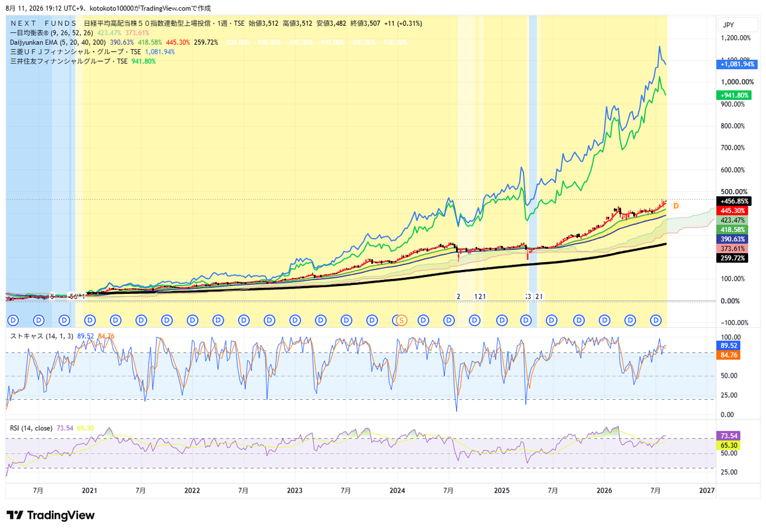
Task: Open the dividend marker directly above the 2022 label
Action: [x=193, y=320]
